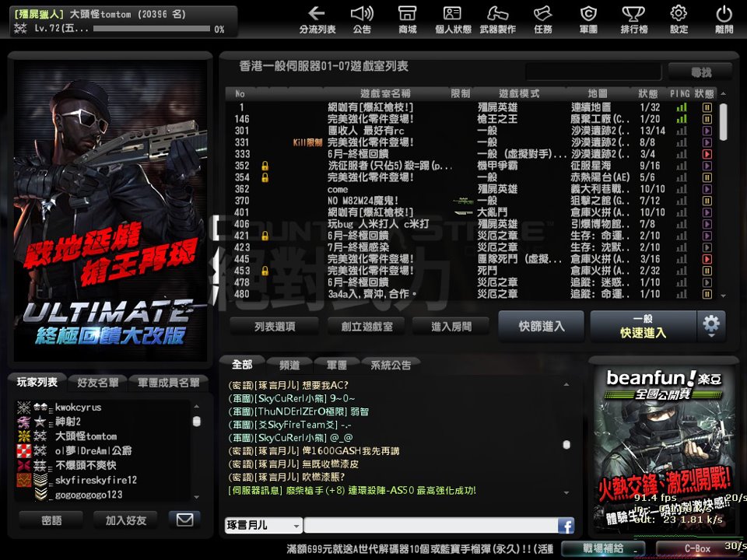Select the 好友名單 tab
Viewport: 747px width, 560px height.
point(98,383)
